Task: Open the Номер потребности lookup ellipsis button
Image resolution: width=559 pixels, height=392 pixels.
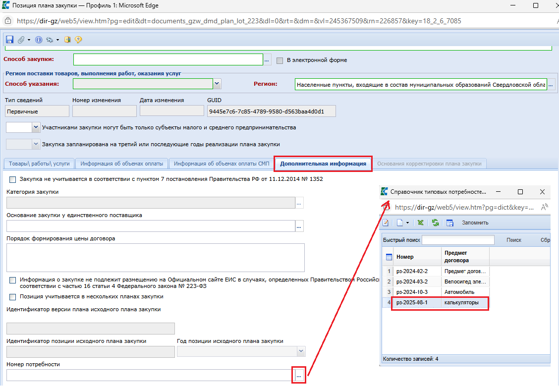Action: [299, 375]
